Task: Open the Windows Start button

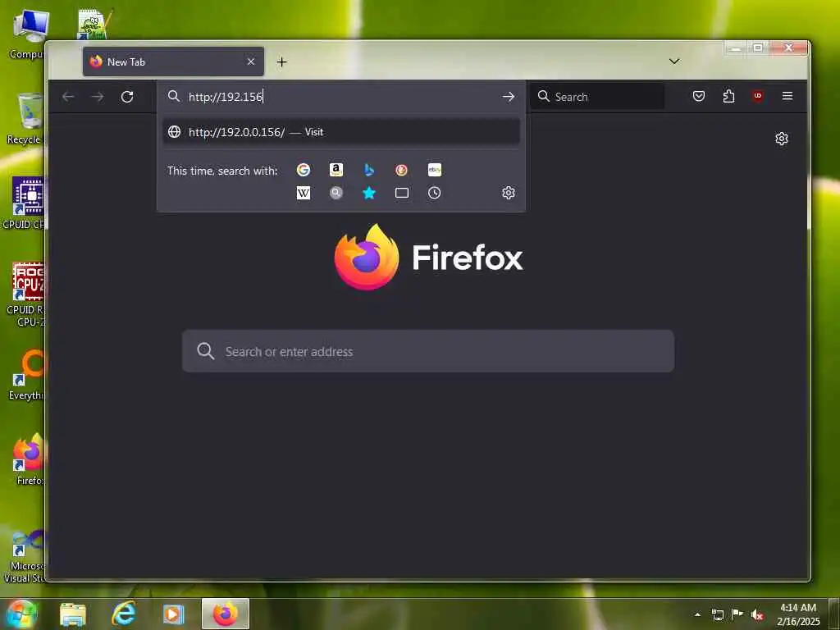Action: point(21,614)
